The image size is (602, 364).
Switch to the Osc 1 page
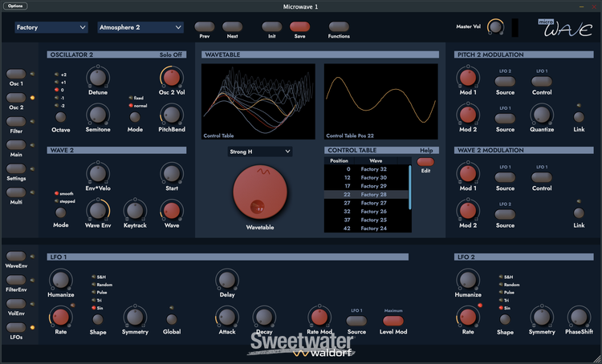click(x=16, y=74)
